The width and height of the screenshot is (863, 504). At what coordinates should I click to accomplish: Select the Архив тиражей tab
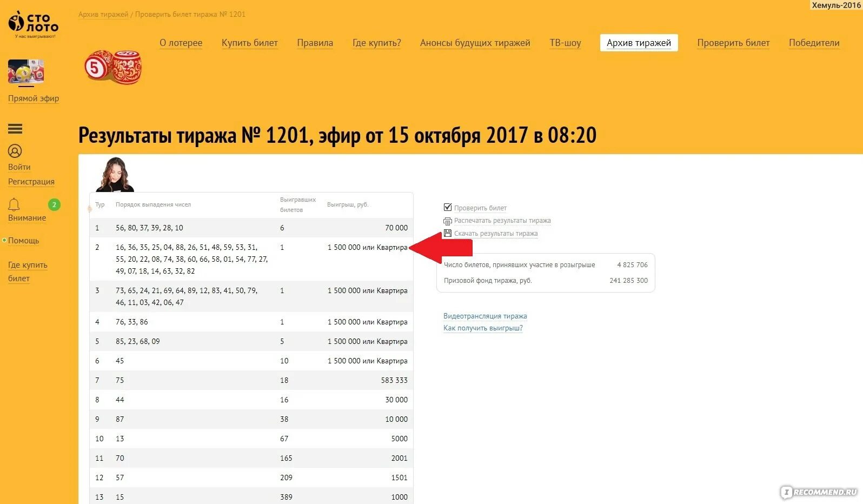[639, 43]
